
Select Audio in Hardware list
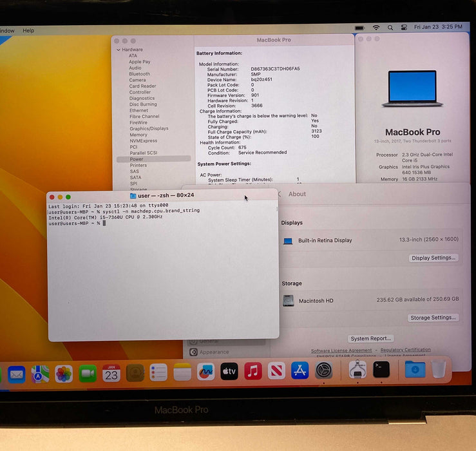coord(135,68)
